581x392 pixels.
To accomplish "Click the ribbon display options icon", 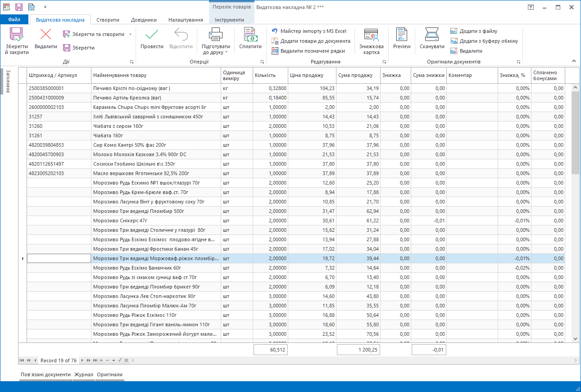I will [x=531, y=7].
